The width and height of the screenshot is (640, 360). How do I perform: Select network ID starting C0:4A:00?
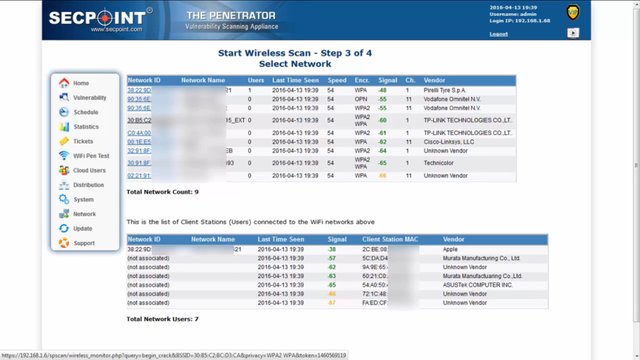(x=139, y=133)
